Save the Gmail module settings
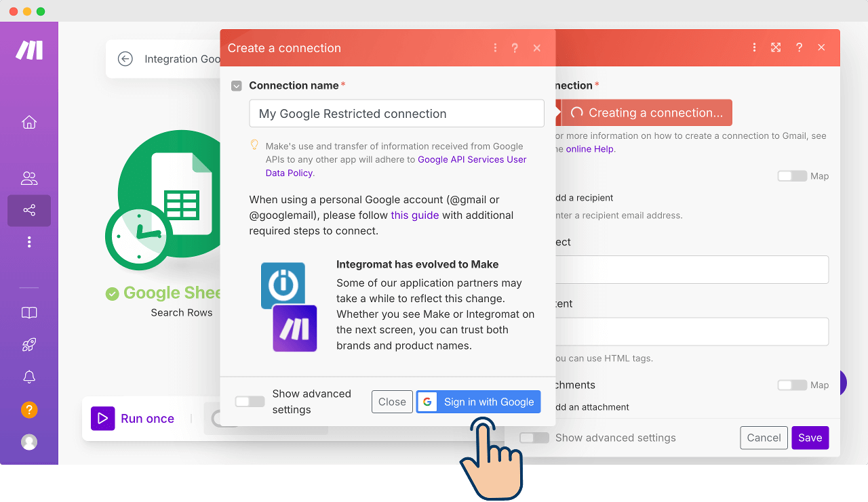868x502 pixels. [810, 438]
